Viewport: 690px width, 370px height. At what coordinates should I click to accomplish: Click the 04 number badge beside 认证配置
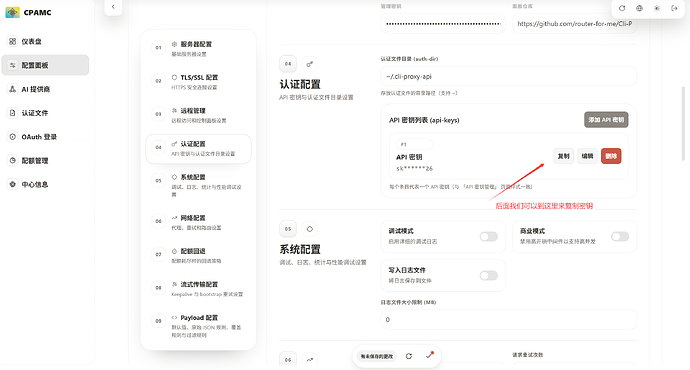coord(288,64)
